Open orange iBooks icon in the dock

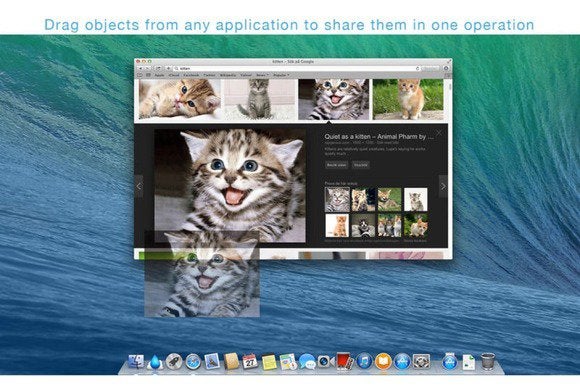tap(383, 361)
